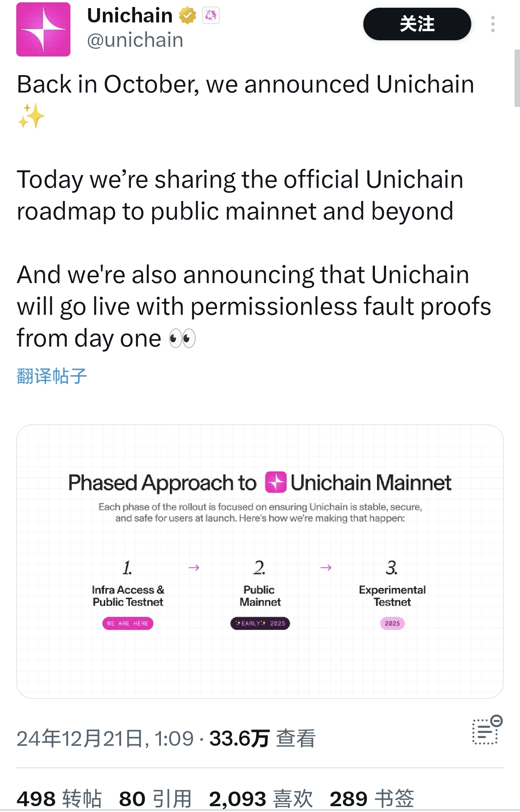This screenshot has width=520, height=812.
Task: Click the 翻译帖子 translate link
Action: [52, 376]
